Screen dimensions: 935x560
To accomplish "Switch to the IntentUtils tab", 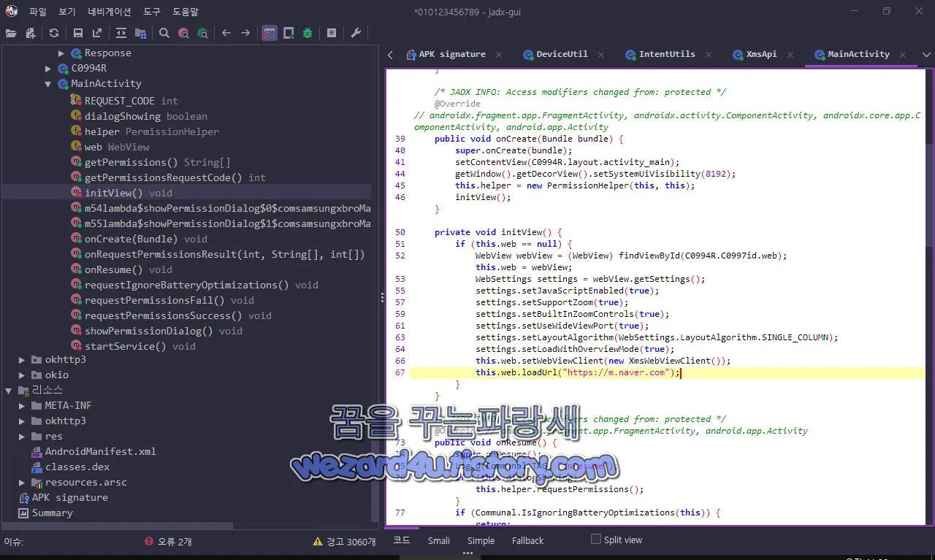I will coord(667,54).
